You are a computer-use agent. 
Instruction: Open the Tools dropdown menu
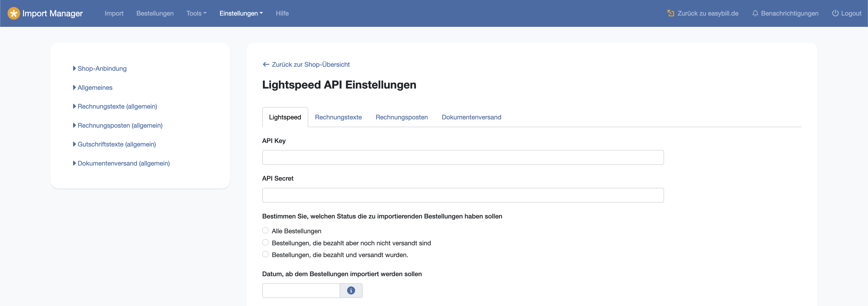point(196,14)
